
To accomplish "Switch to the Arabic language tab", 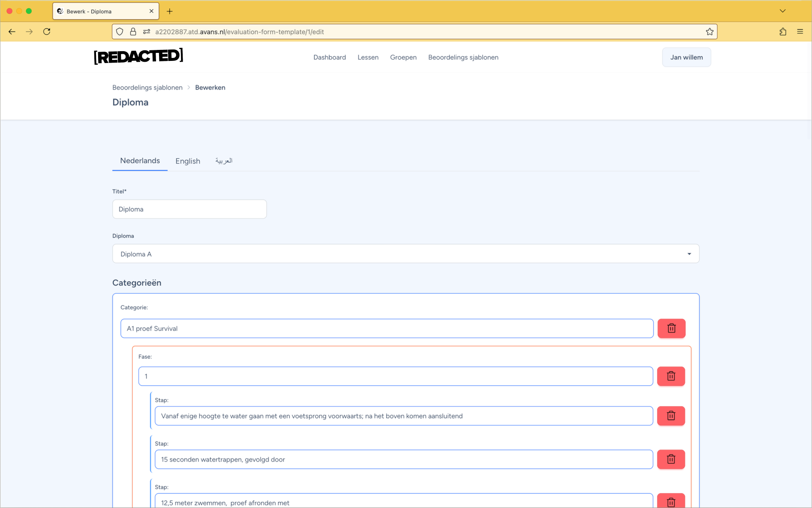I will 224,161.
